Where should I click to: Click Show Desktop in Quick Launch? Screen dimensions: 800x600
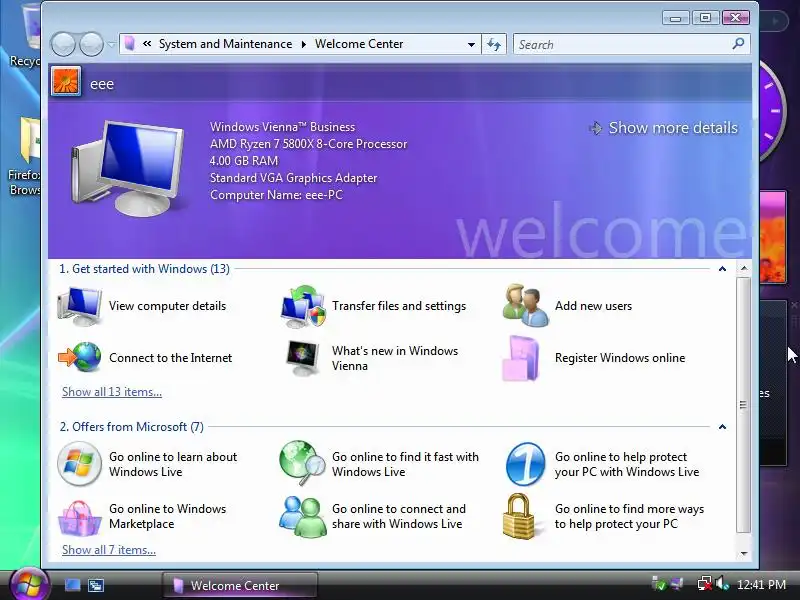point(72,585)
